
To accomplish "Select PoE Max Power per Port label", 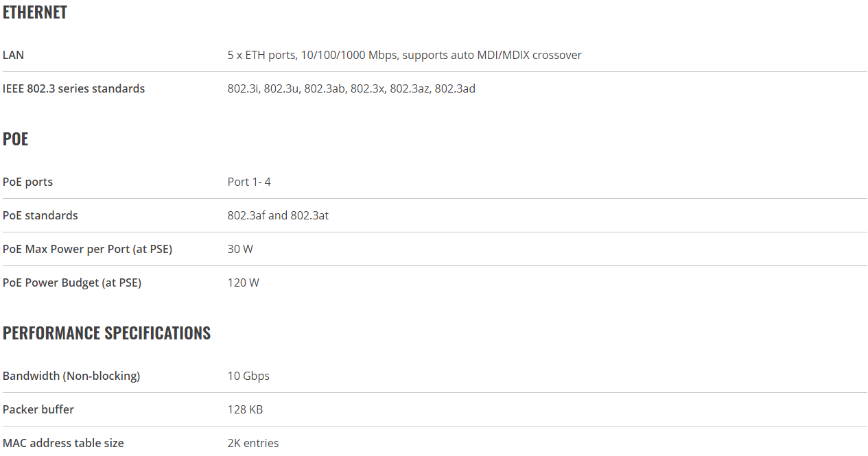I will pos(87,249).
